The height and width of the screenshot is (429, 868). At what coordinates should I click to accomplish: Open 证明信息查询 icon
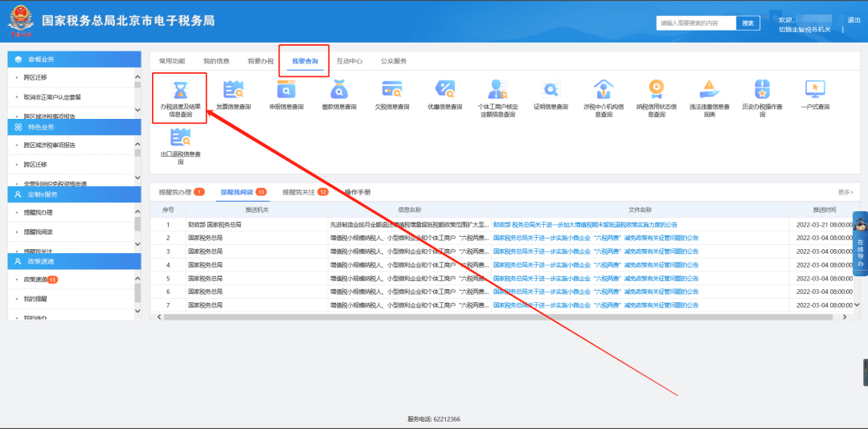[x=551, y=89]
